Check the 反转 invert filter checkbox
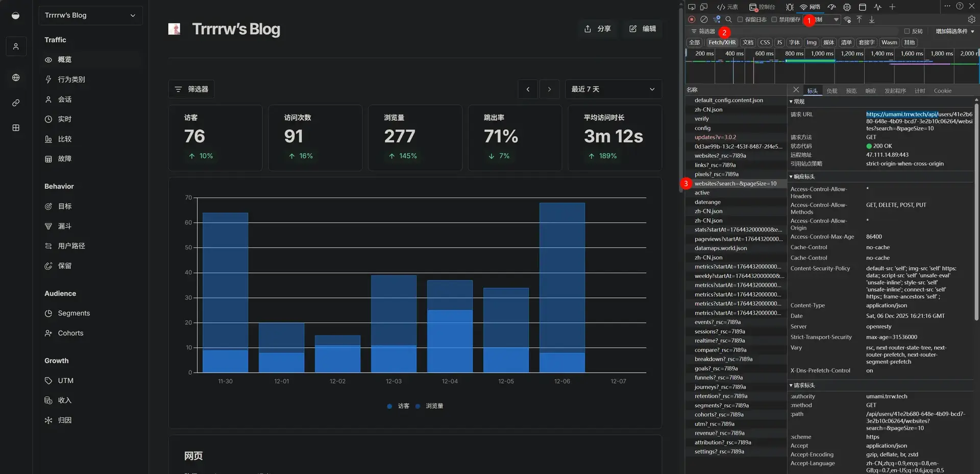Screen dimensions: 980x474 (907, 31)
